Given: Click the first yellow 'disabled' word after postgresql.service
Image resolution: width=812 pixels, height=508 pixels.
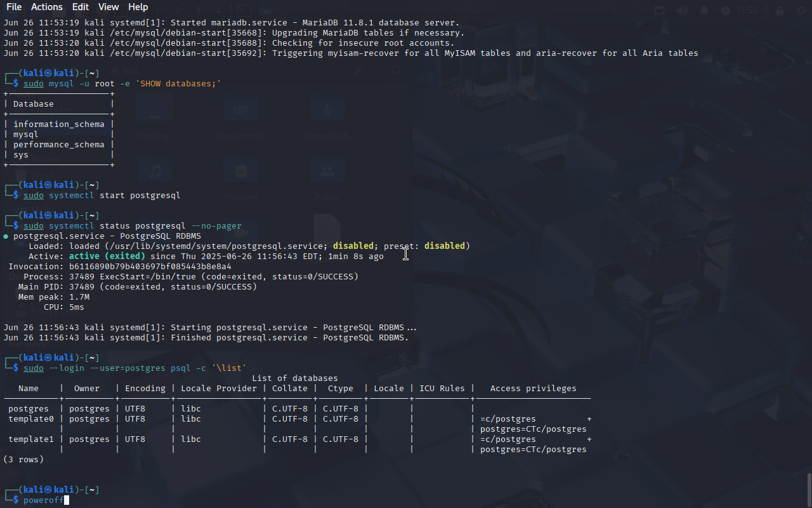Looking at the screenshot, I should pyautogui.click(x=353, y=246).
